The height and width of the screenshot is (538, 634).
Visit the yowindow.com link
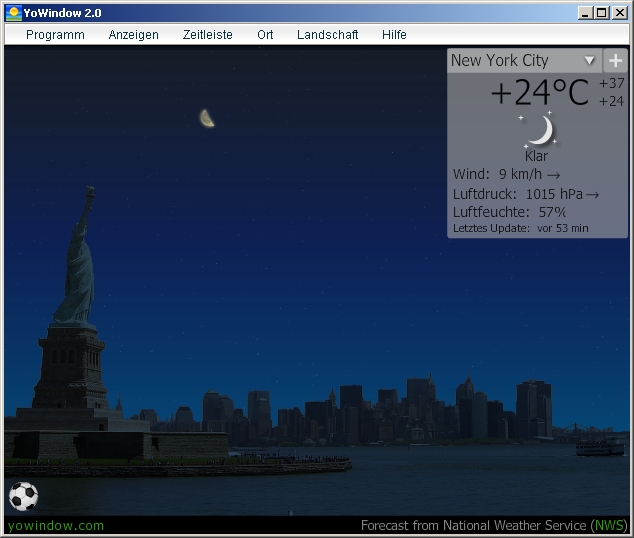(56, 525)
